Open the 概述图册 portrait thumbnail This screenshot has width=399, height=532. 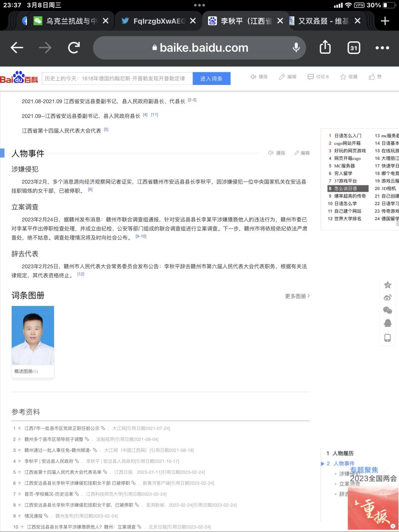tap(33, 336)
